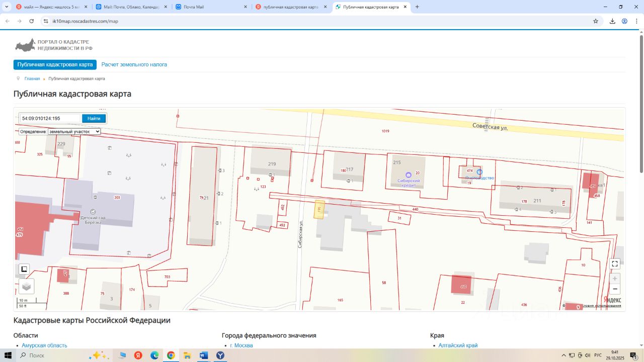Screen dimensions: 644x362
Task: Open File Explorer from taskbar
Action: [187, 355]
